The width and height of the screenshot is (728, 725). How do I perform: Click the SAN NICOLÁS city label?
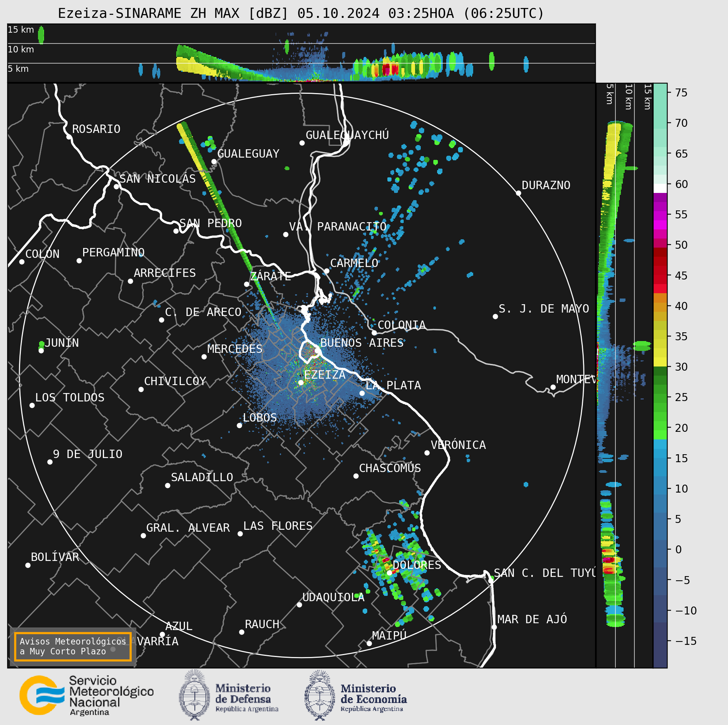[158, 178]
